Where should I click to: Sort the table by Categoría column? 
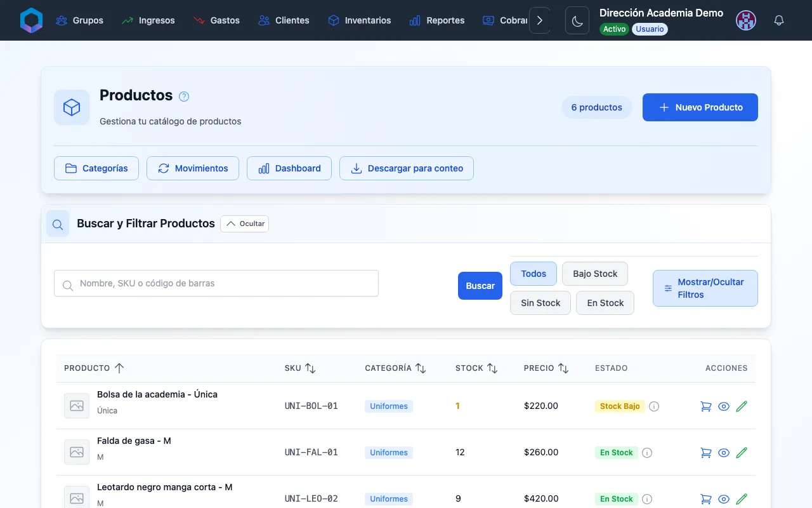tap(395, 368)
